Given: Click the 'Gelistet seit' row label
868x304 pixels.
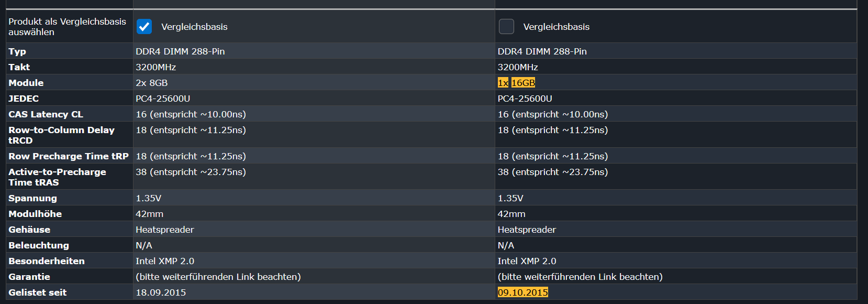Looking at the screenshot, I should tap(37, 292).
